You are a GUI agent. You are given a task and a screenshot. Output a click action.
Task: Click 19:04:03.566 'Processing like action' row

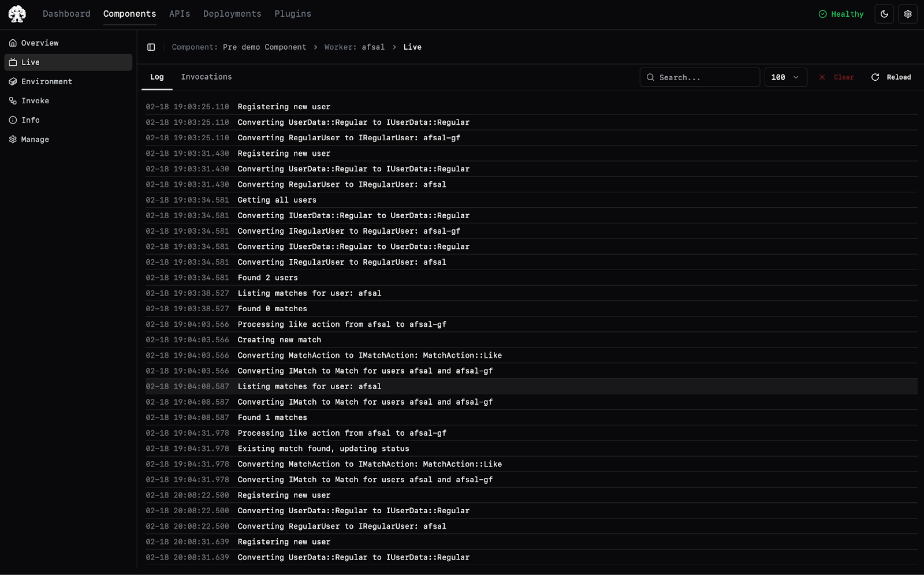coord(531,324)
